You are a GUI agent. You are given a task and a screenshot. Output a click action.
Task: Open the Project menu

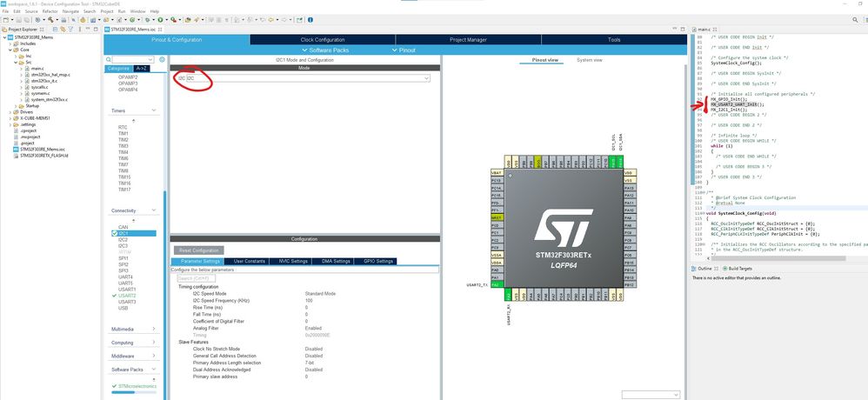click(x=107, y=11)
